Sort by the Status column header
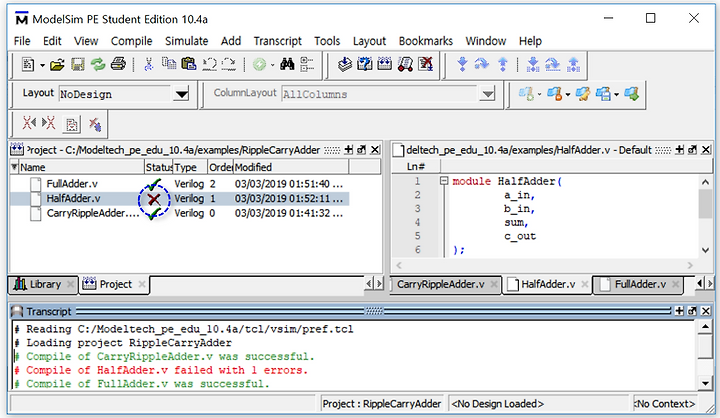This screenshot has width=720, height=418. pyautogui.click(x=159, y=167)
